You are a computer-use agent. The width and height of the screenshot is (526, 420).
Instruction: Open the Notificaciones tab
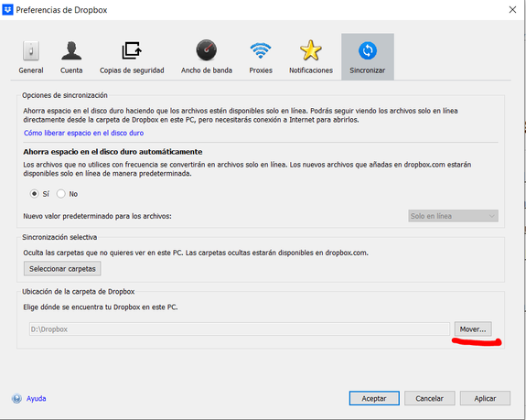pos(311,57)
